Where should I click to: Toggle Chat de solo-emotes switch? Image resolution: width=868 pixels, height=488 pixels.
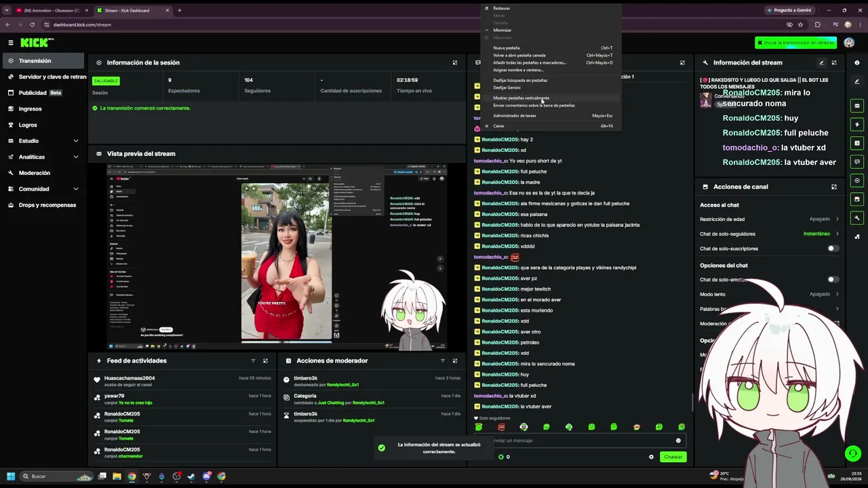833,279
